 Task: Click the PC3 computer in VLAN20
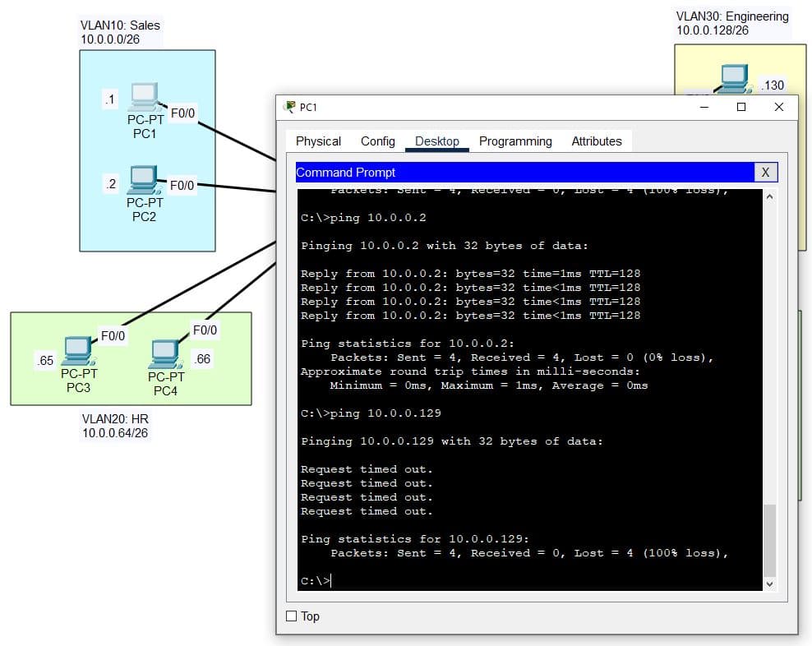click(78, 350)
